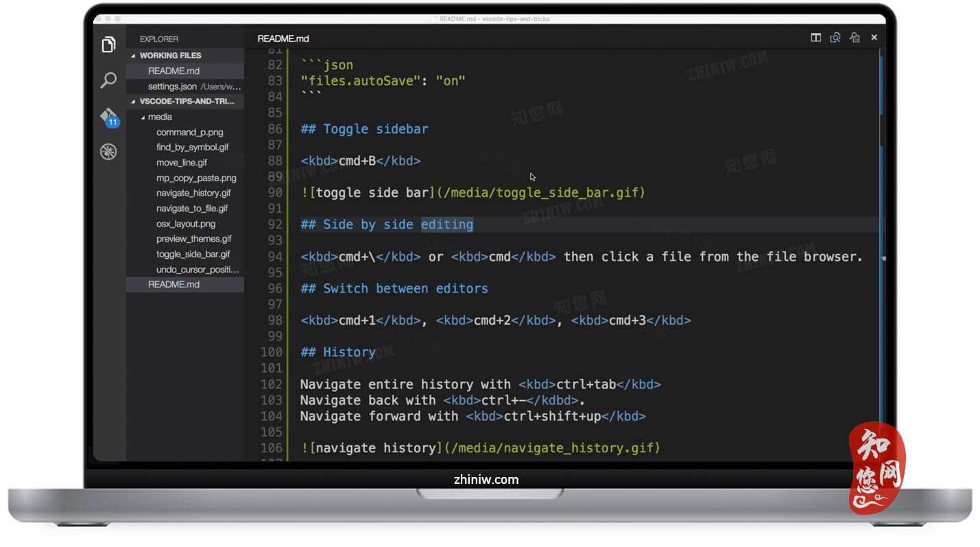Close the README.md editor with the X
980x547 pixels.
tap(874, 38)
